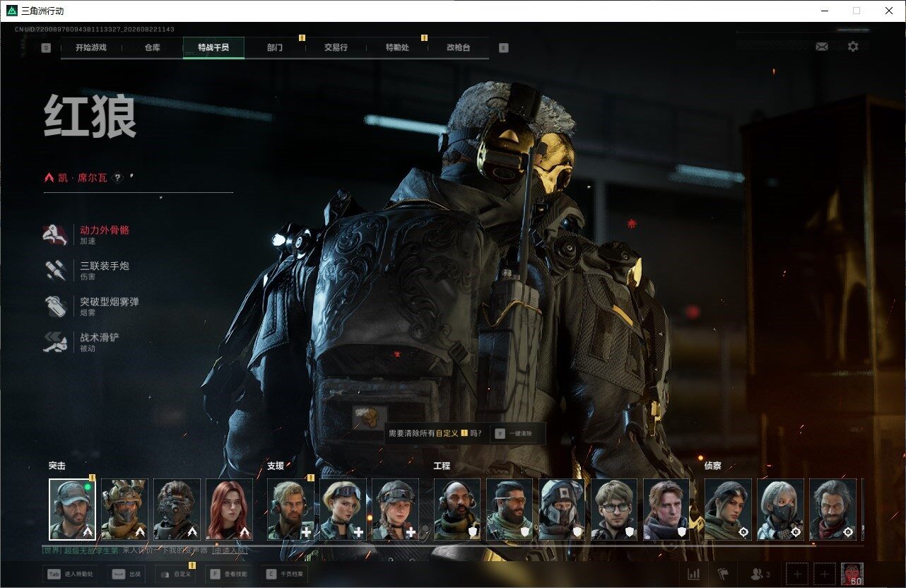This screenshot has height=588, width=906.
Task: Click the operator name 凯·席尔瓦
Action: click(83, 178)
